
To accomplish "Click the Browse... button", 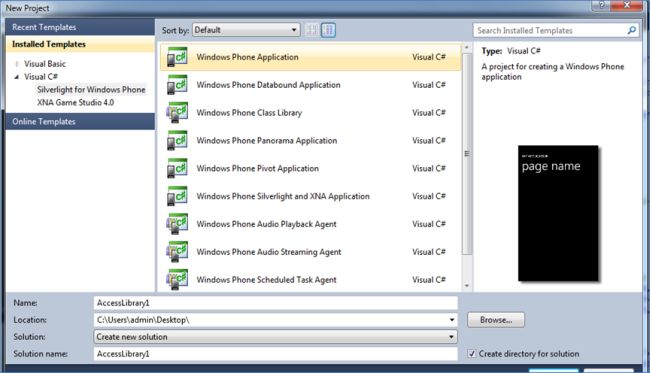I will (x=496, y=320).
